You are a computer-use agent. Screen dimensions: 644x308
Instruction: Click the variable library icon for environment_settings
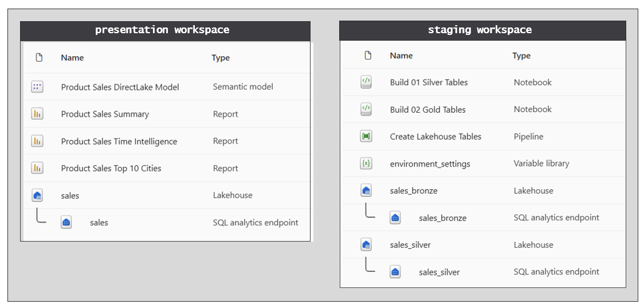366,163
